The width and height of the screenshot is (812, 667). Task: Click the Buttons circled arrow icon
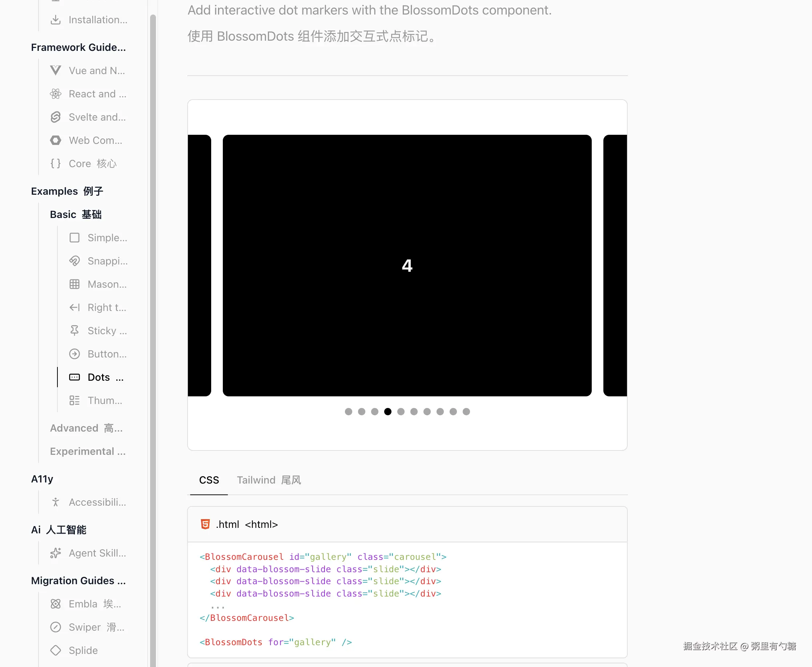[x=75, y=354]
